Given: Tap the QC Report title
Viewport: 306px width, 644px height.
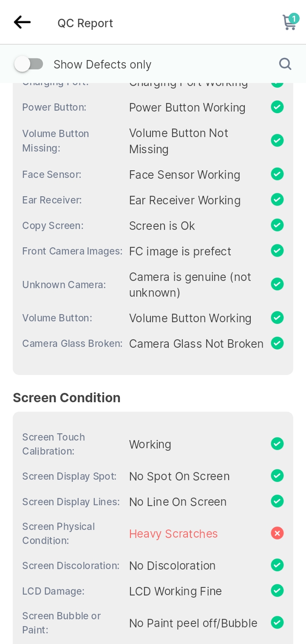Looking at the screenshot, I should [85, 23].
